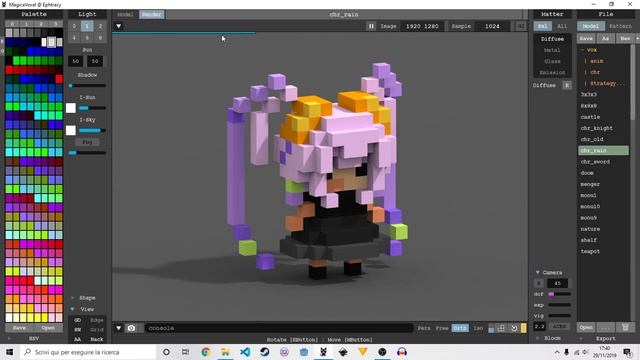Click the yellow background color square

pos(524,328)
